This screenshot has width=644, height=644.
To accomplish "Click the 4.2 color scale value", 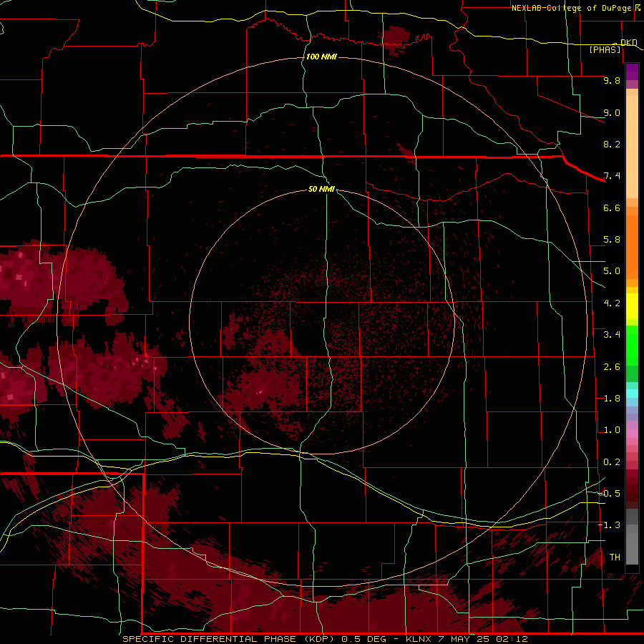I will (x=612, y=303).
